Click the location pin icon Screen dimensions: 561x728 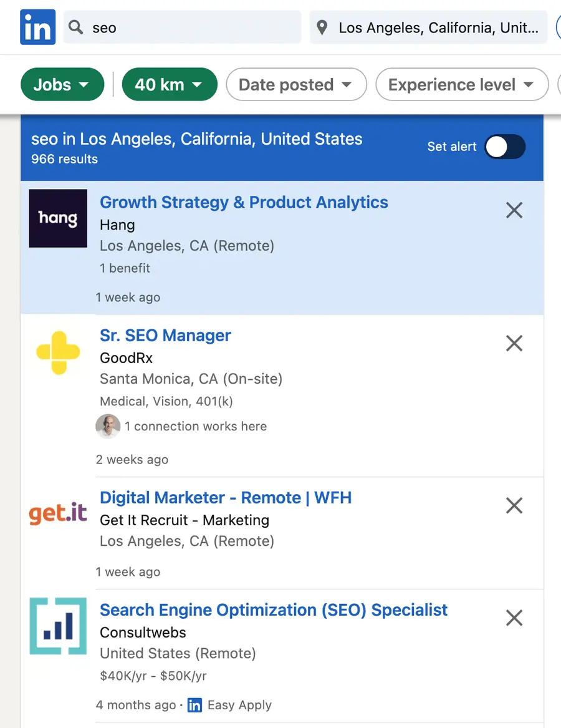click(x=323, y=27)
